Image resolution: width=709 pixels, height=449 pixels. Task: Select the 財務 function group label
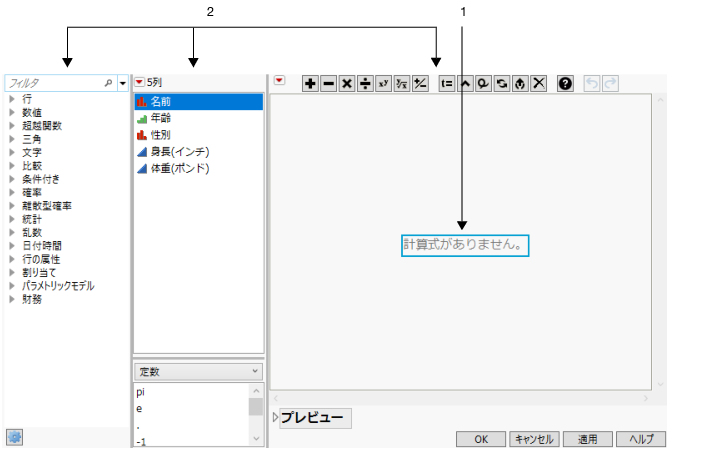pyautogui.click(x=32, y=299)
